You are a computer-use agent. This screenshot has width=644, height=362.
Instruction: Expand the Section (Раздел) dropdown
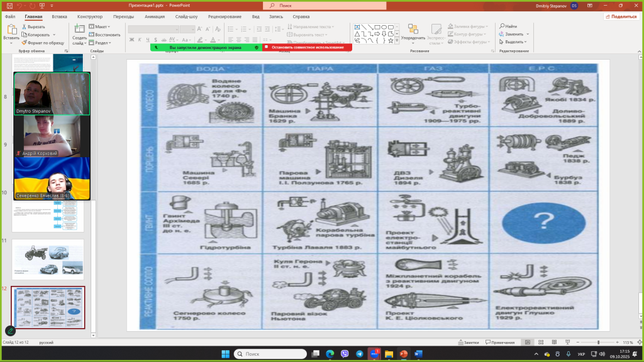[x=100, y=42]
